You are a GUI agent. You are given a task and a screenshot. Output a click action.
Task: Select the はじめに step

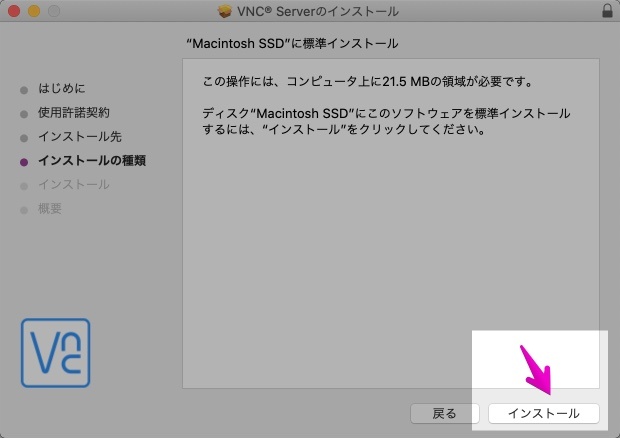tap(62, 88)
